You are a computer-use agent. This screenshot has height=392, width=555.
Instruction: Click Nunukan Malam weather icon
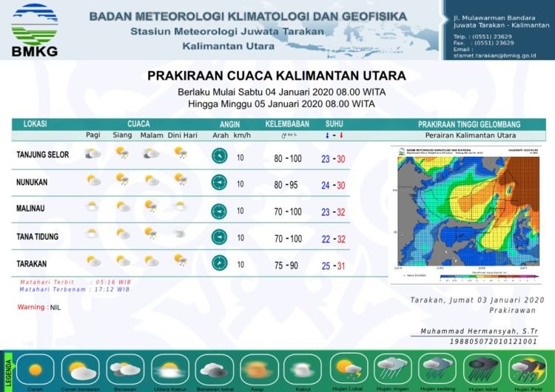click(152, 180)
